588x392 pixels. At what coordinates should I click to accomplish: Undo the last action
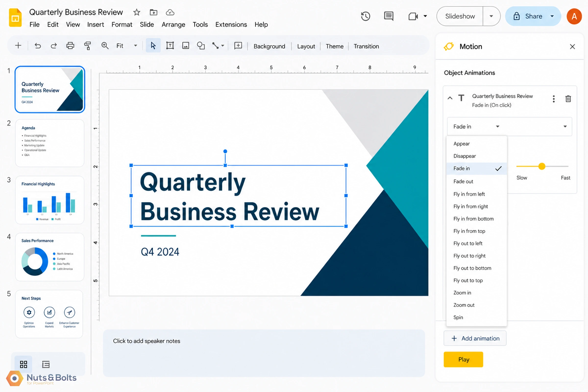(x=38, y=46)
